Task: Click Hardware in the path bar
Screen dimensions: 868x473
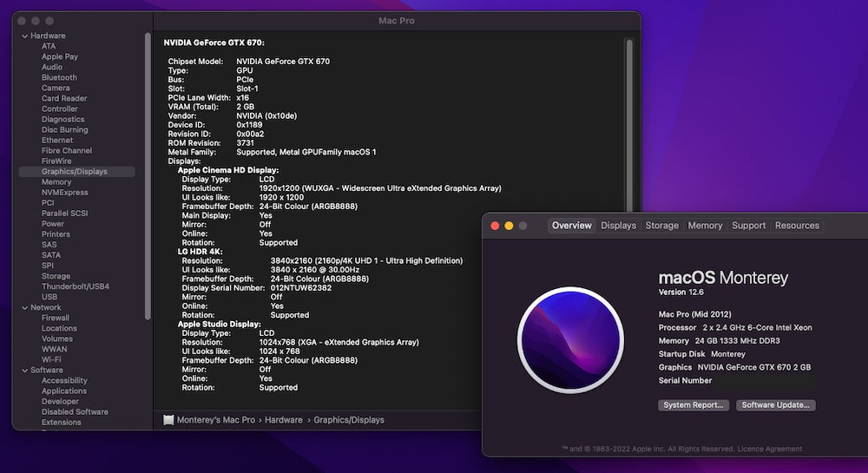Action: (x=284, y=420)
